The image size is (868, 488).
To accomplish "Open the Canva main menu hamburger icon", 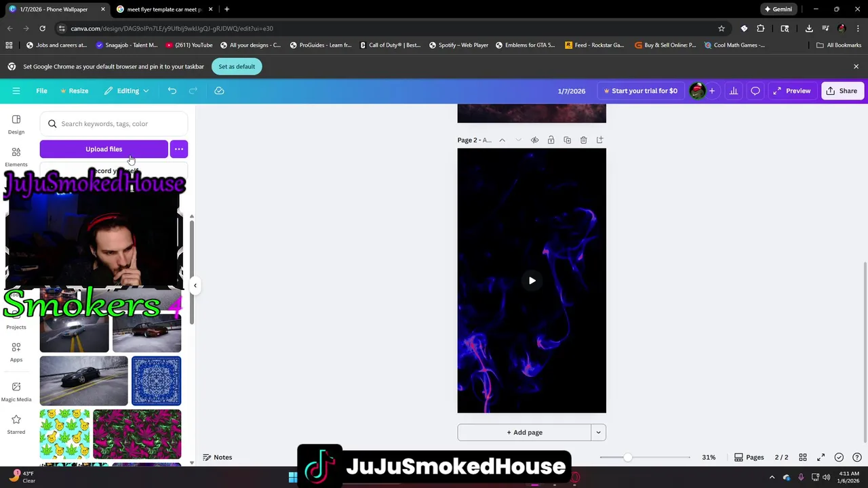I will pyautogui.click(x=16, y=91).
